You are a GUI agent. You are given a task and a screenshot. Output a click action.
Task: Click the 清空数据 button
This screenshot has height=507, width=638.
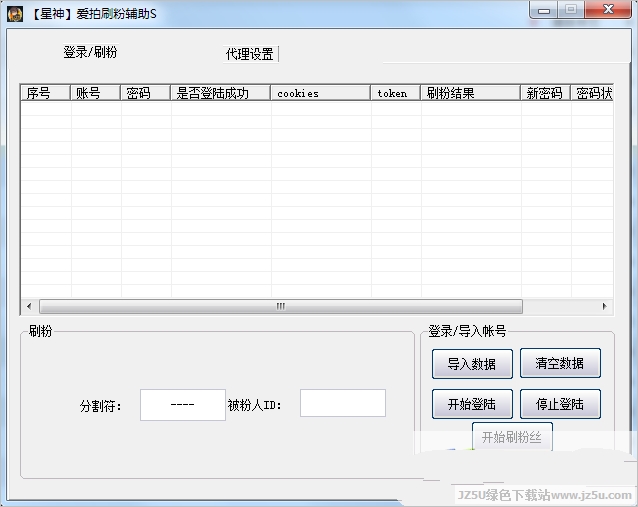click(560, 363)
